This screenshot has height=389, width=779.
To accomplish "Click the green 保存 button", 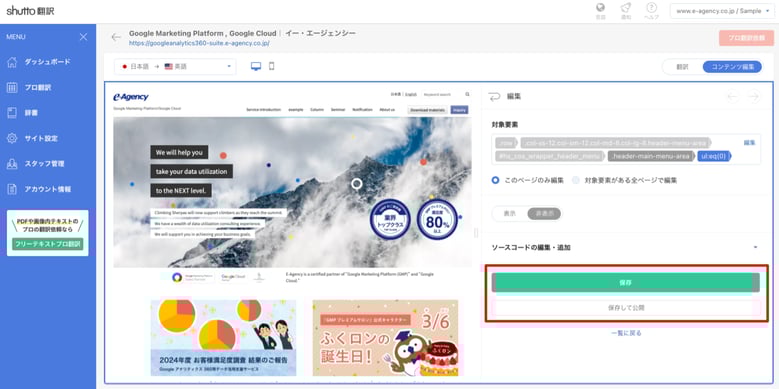I will coord(625,282).
